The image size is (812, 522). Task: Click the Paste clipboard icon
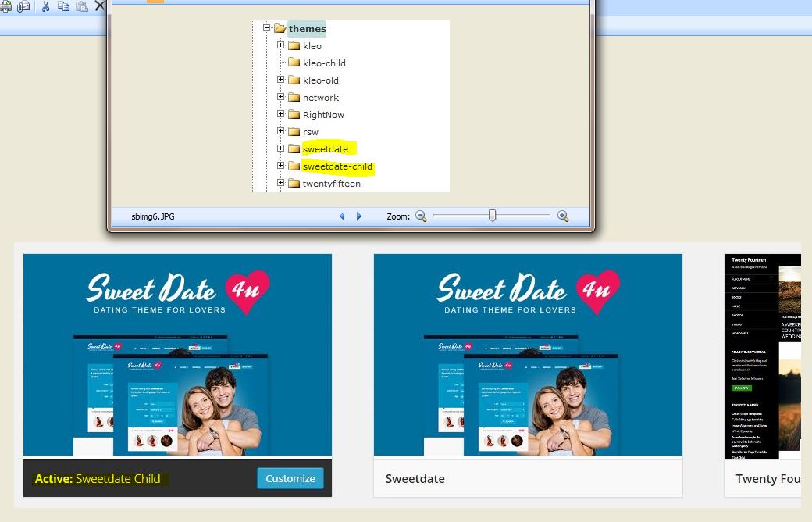[81, 5]
